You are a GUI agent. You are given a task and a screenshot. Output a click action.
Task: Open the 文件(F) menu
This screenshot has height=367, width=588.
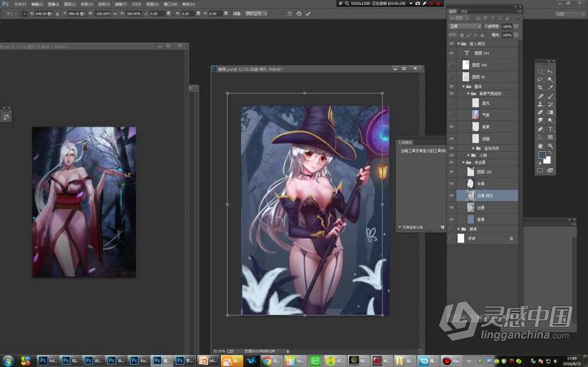coord(20,4)
